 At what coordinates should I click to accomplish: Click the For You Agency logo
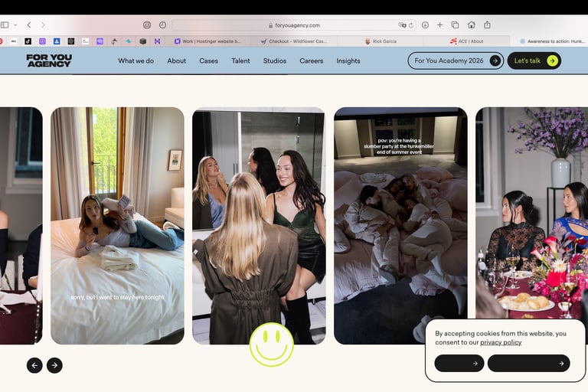point(49,60)
